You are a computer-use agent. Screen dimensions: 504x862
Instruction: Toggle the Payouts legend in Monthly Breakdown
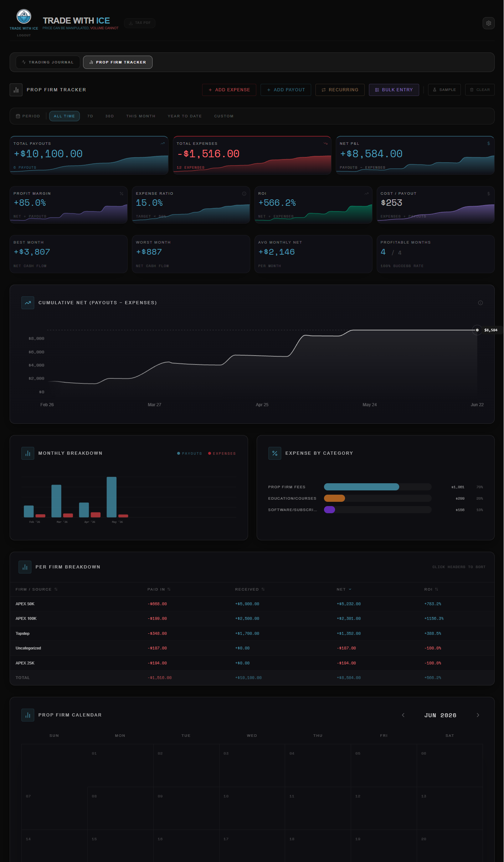190,454
